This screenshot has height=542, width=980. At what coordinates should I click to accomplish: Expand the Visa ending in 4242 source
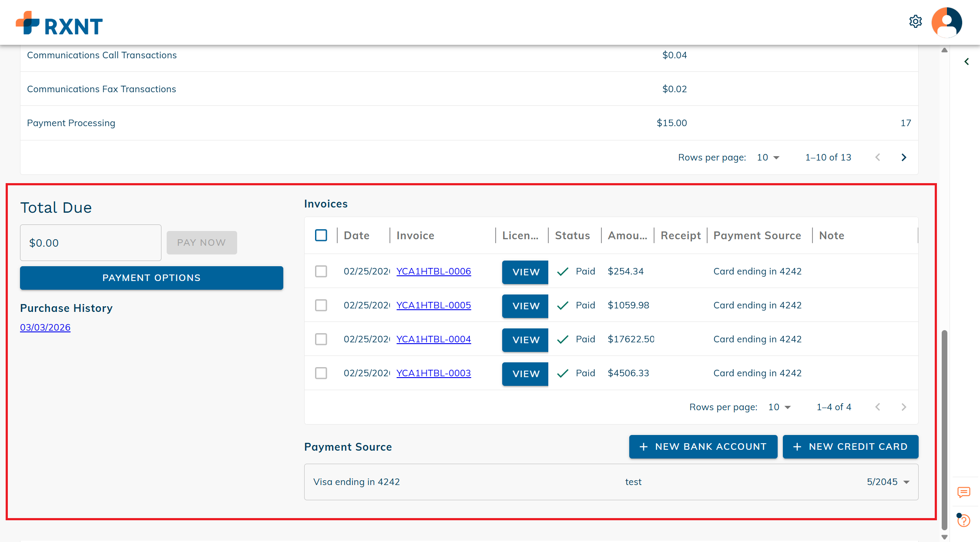(x=906, y=482)
